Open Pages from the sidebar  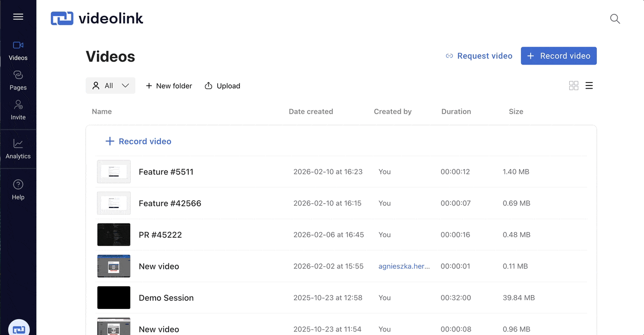coord(18,80)
